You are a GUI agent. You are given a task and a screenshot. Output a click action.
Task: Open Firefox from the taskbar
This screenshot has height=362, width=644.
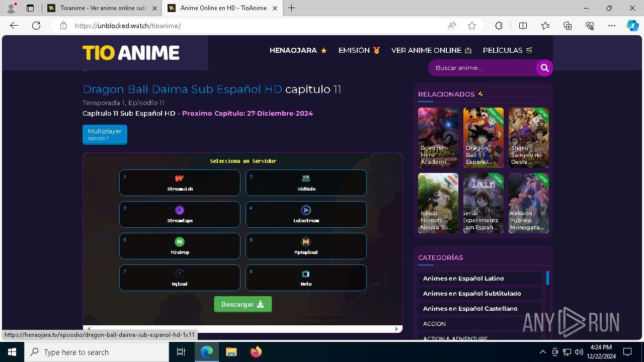256,352
